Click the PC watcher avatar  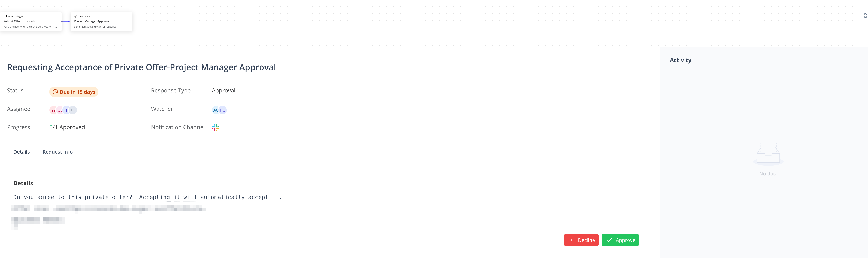click(222, 110)
